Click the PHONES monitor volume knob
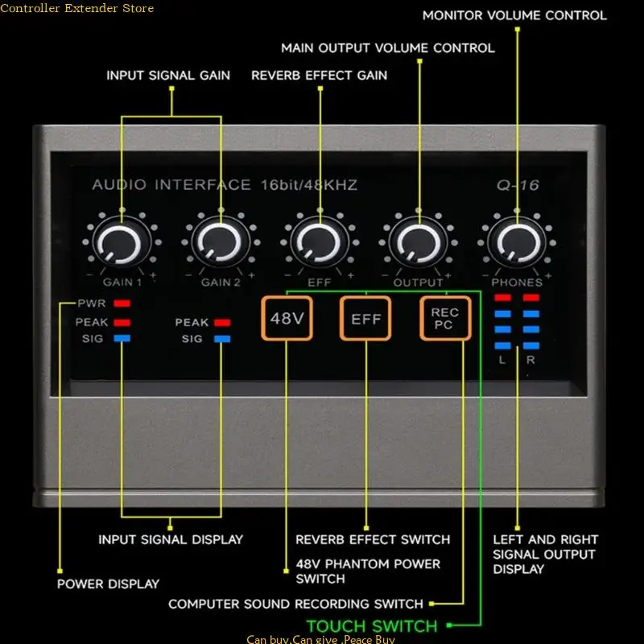 tap(517, 243)
